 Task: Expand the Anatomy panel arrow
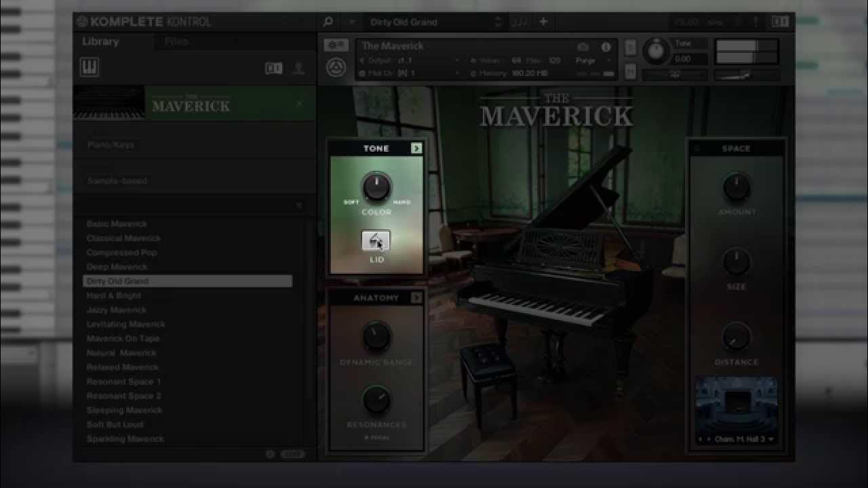(416, 298)
